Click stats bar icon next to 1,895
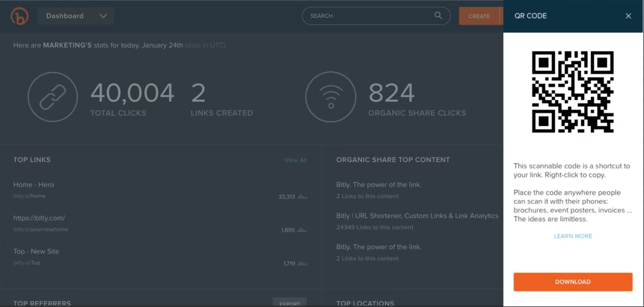 pos(302,230)
